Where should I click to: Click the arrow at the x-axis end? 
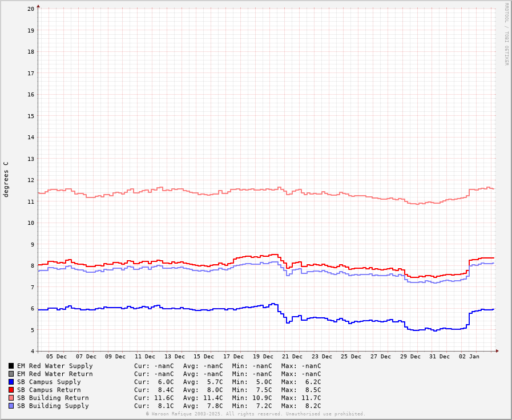pyautogui.click(x=497, y=351)
